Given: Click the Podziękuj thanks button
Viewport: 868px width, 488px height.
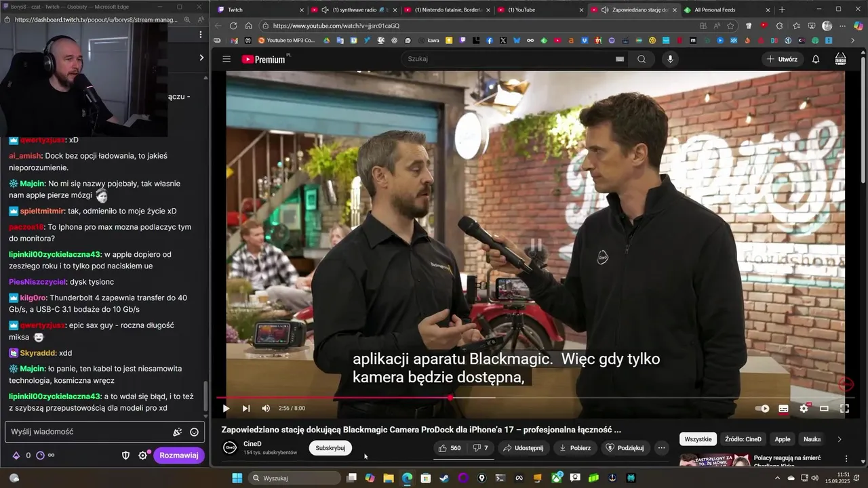Looking at the screenshot, I should pos(625,448).
